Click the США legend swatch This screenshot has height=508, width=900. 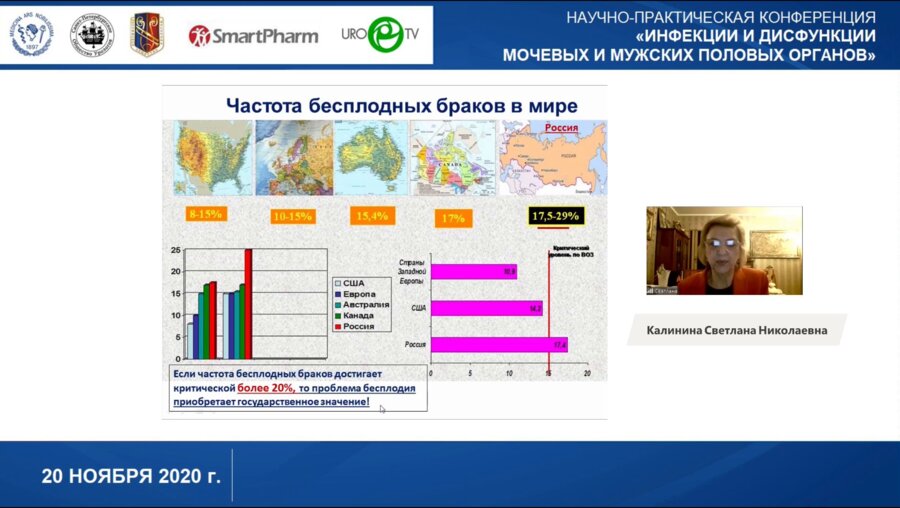[x=338, y=283]
